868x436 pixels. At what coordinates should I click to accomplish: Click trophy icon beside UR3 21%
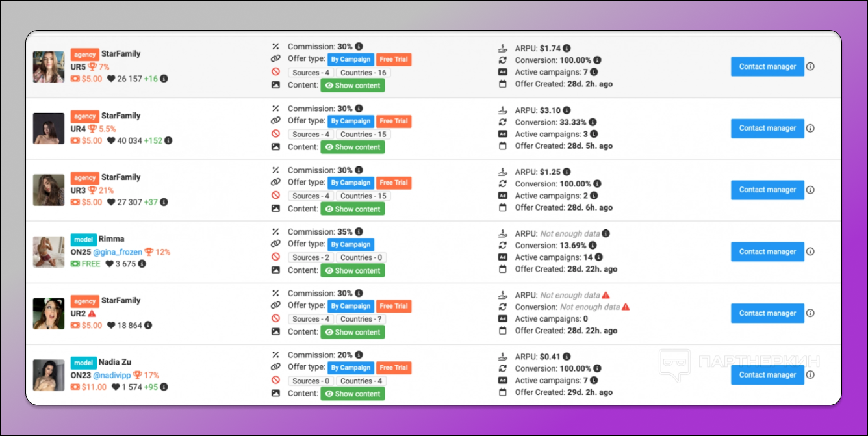pyautogui.click(x=92, y=190)
